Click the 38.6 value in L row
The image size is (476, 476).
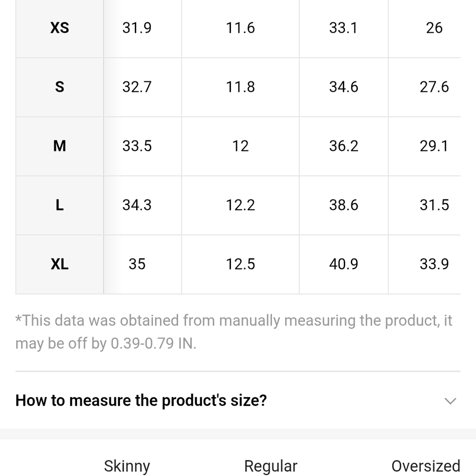pyautogui.click(x=344, y=205)
